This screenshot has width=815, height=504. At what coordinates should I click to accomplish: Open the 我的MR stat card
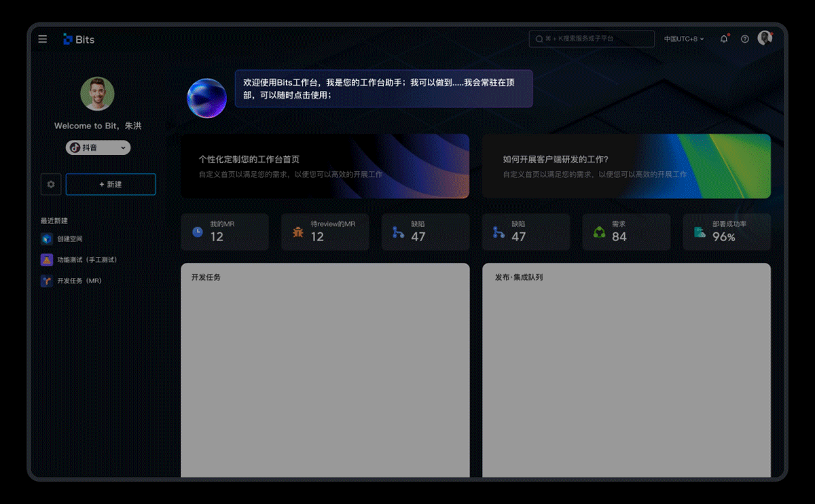[225, 232]
